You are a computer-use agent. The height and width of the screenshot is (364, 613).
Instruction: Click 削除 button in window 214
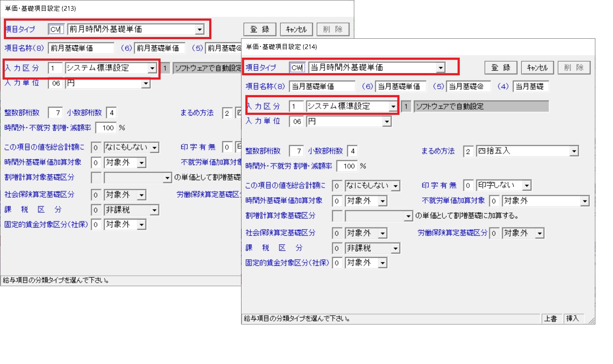click(x=574, y=68)
